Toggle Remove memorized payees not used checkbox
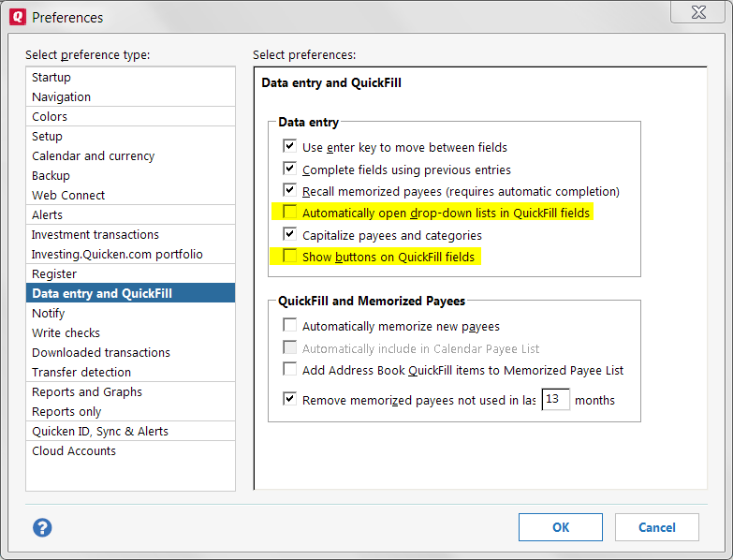This screenshot has width=733, height=560. click(x=290, y=399)
